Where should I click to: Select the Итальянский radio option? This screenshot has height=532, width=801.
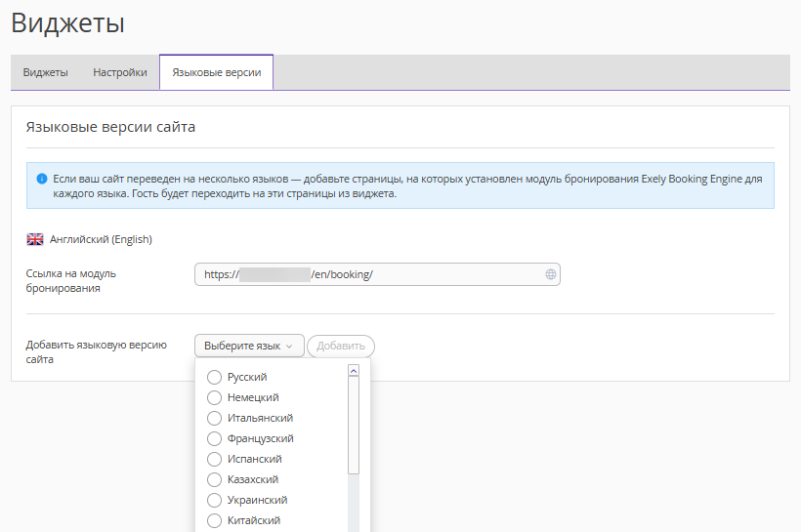[214, 418]
